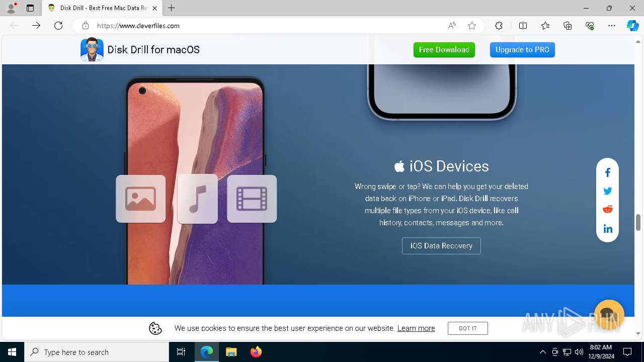This screenshot has width=644, height=362.
Task: Add this page to favorites star
Action: (472, 26)
